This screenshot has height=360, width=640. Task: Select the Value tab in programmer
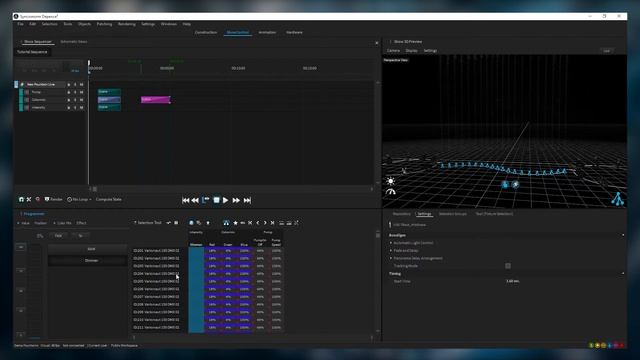pos(24,223)
